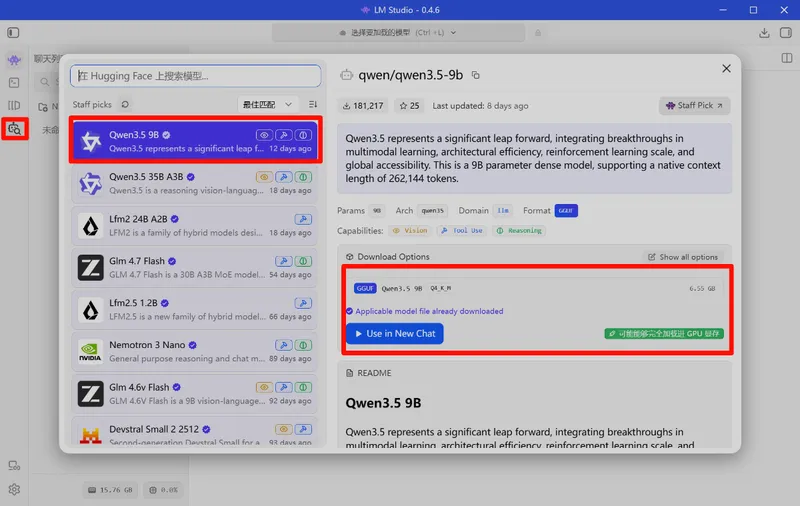Toggle right panel icon in top bar

click(786, 33)
